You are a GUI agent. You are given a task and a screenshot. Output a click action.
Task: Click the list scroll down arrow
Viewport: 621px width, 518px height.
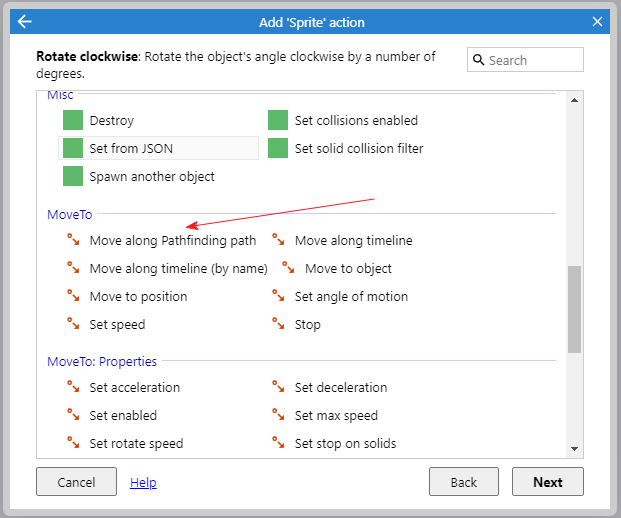coord(574,449)
